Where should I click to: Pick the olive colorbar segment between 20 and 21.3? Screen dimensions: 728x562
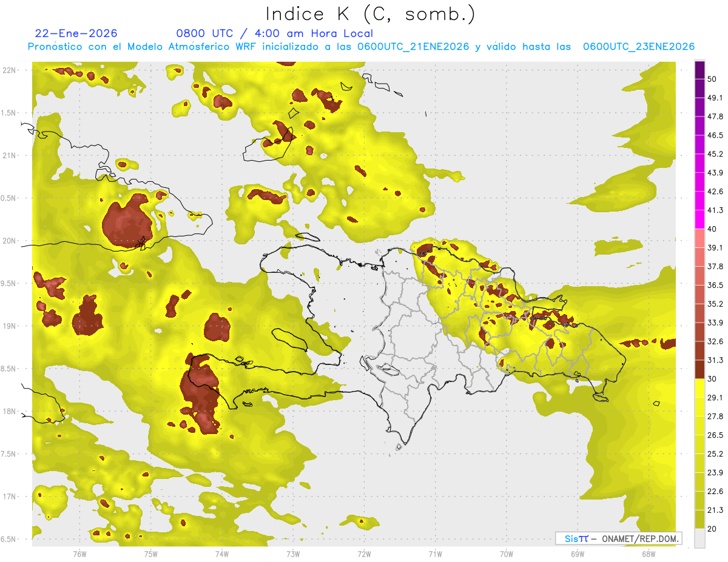pyautogui.click(x=700, y=520)
